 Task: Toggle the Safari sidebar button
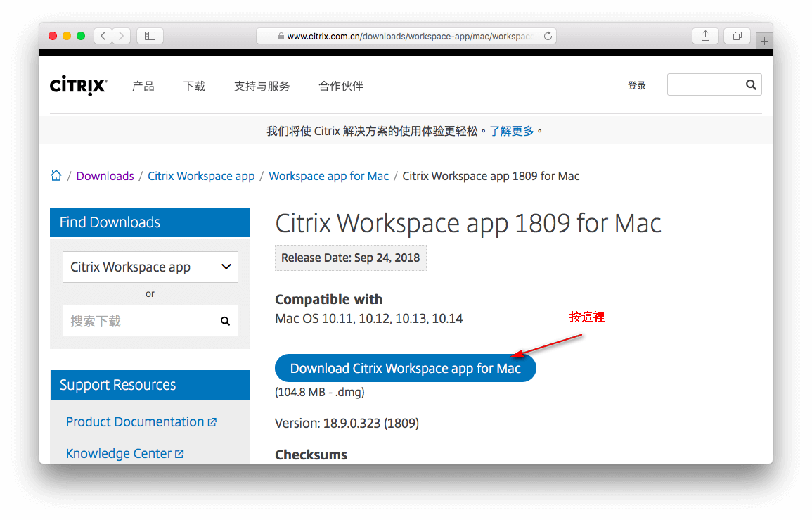pos(150,36)
